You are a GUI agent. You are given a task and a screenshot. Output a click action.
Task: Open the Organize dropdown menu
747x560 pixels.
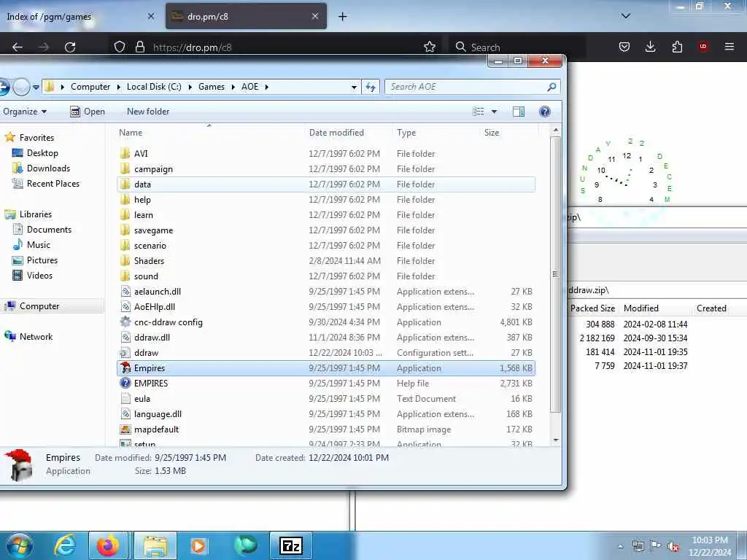click(25, 112)
